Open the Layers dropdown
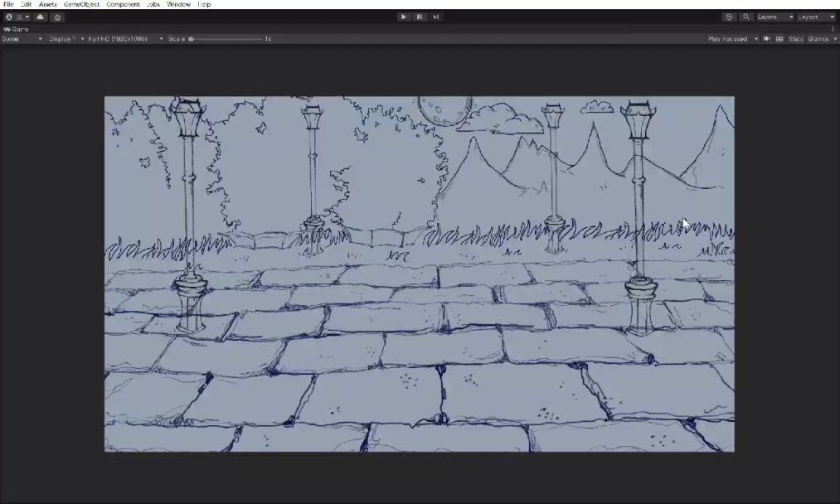The width and height of the screenshot is (840, 504). [x=774, y=17]
